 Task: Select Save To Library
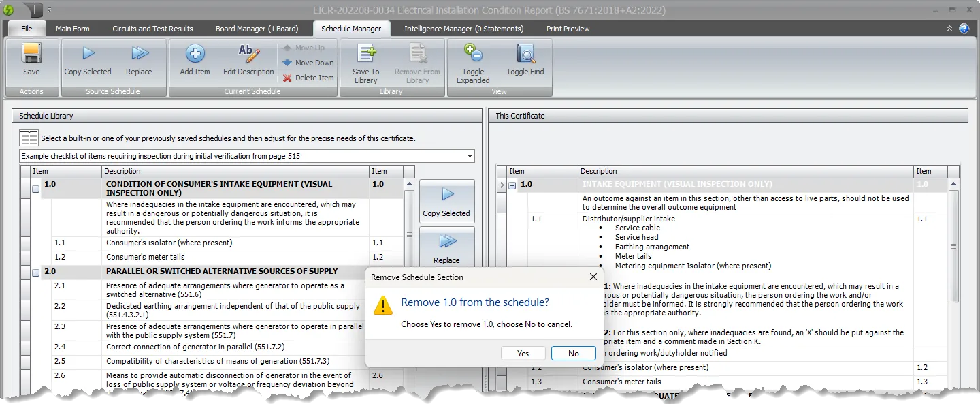pyautogui.click(x=365, y=60)
